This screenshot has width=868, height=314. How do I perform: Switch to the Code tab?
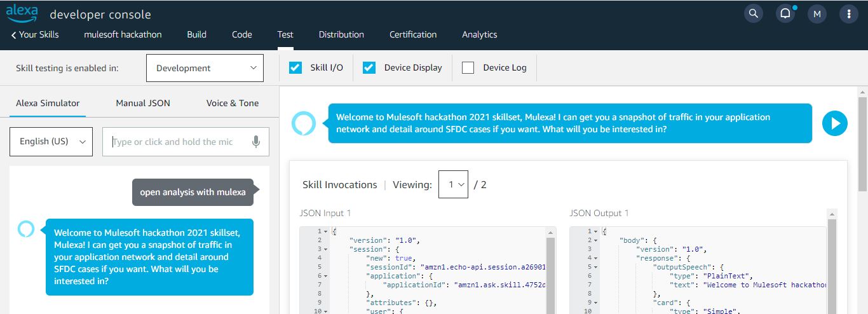pos(242,34)
